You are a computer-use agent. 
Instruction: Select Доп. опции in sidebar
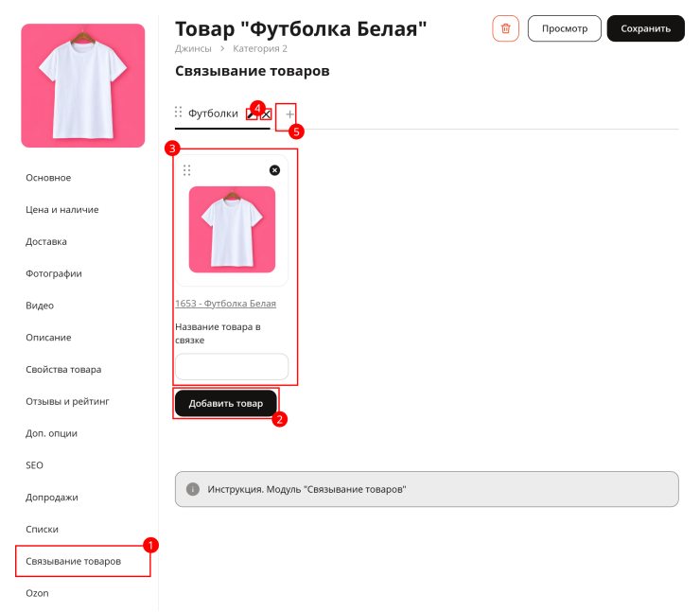coord(51,433)
